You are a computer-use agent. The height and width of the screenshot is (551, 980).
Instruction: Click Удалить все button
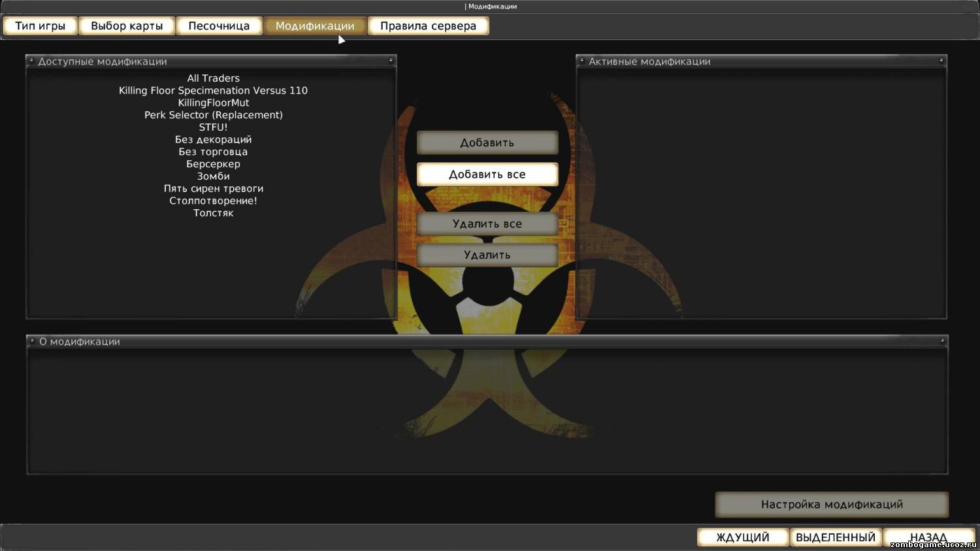pyautogui.click(x=487, y=224)
